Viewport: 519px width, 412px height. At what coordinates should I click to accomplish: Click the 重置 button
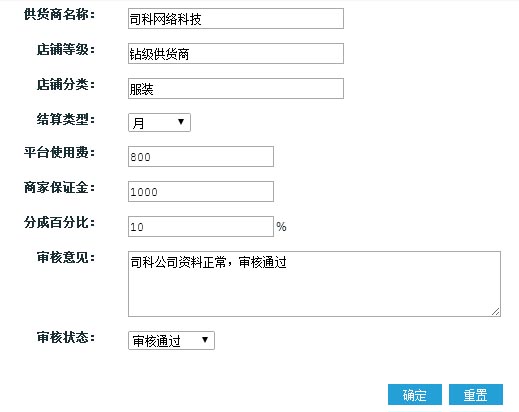pos(476,395)
